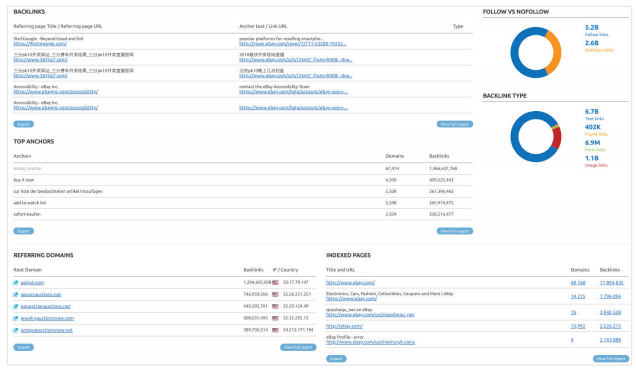Open the ebay.com/usr/niemczyk.coins link
This screenshot has width=636, height=368.
(370, 342)
